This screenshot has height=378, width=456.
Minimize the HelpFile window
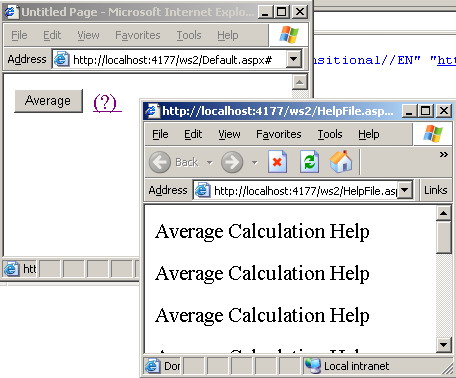(409, 111)
